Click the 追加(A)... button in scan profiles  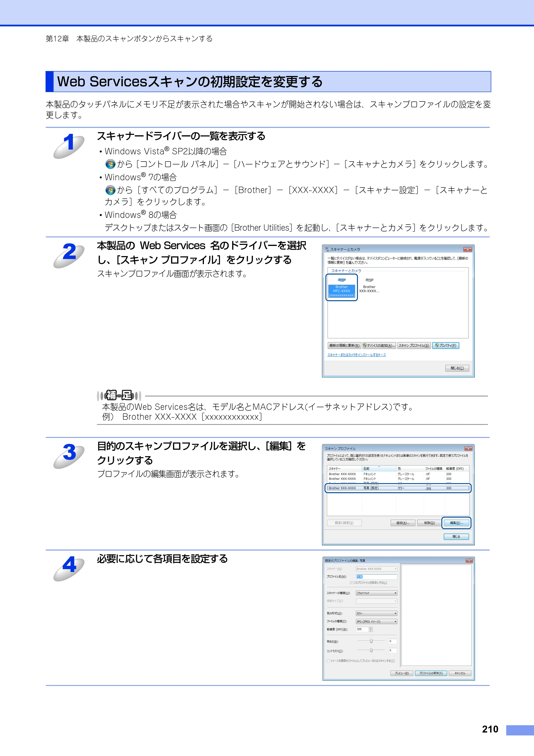(x=403, y=523)
